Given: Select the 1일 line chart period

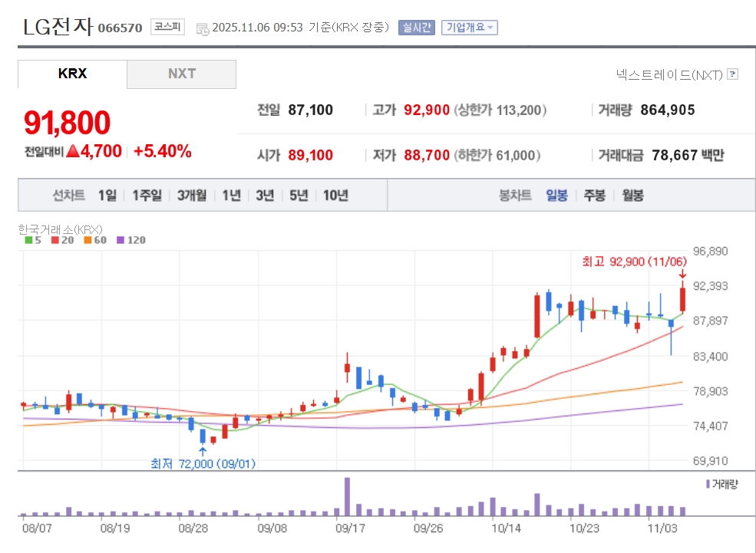Looking at the screenshot, I should coord(107,196).
